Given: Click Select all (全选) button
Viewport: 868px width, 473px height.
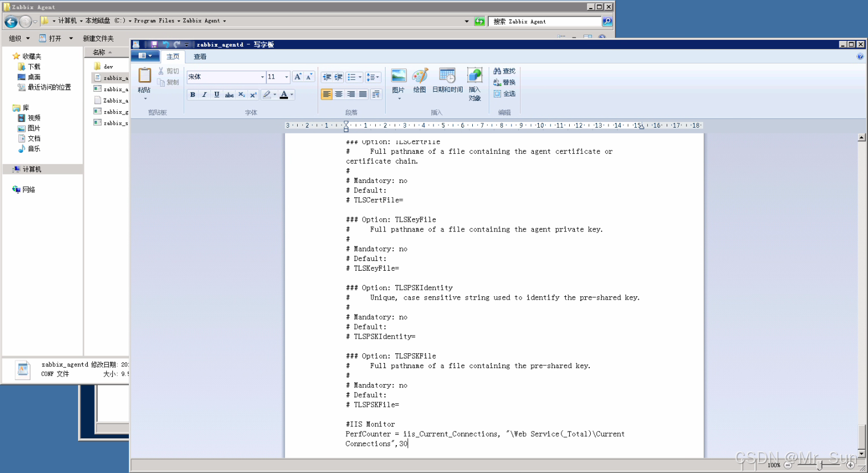Looking at the screenshot, I should (504, 93).
